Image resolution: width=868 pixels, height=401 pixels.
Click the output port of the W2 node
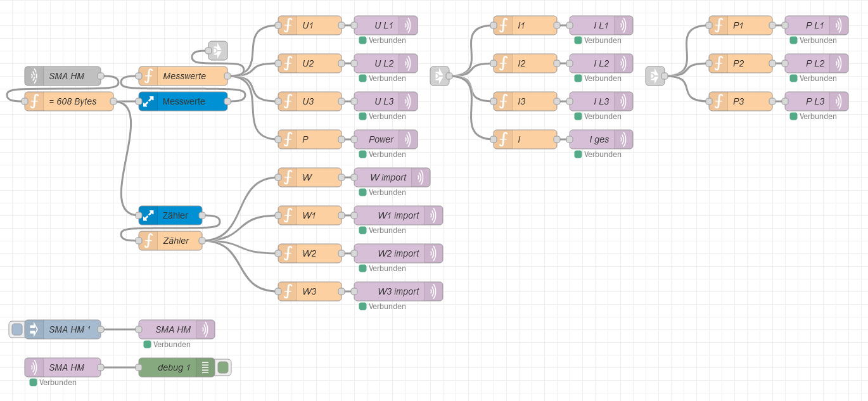(x=341, y=253)
